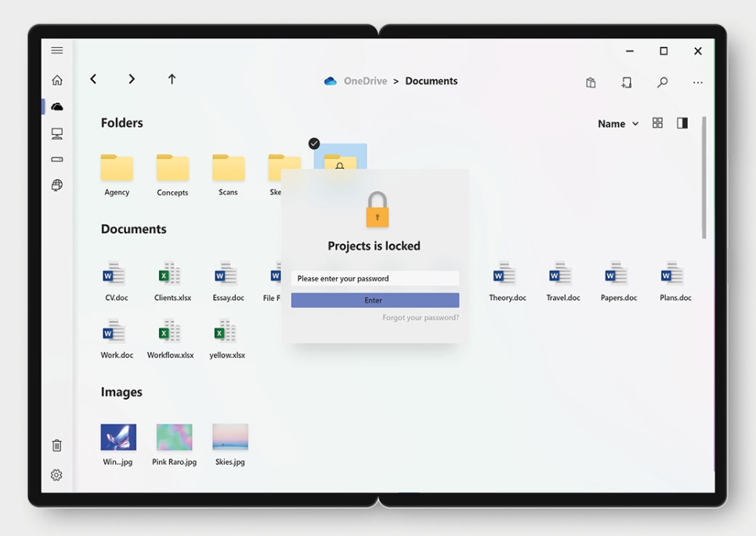Viewport: 756px width, 536px height.
Task: Toggle the preview pane view
Action: tap(682, 123)
